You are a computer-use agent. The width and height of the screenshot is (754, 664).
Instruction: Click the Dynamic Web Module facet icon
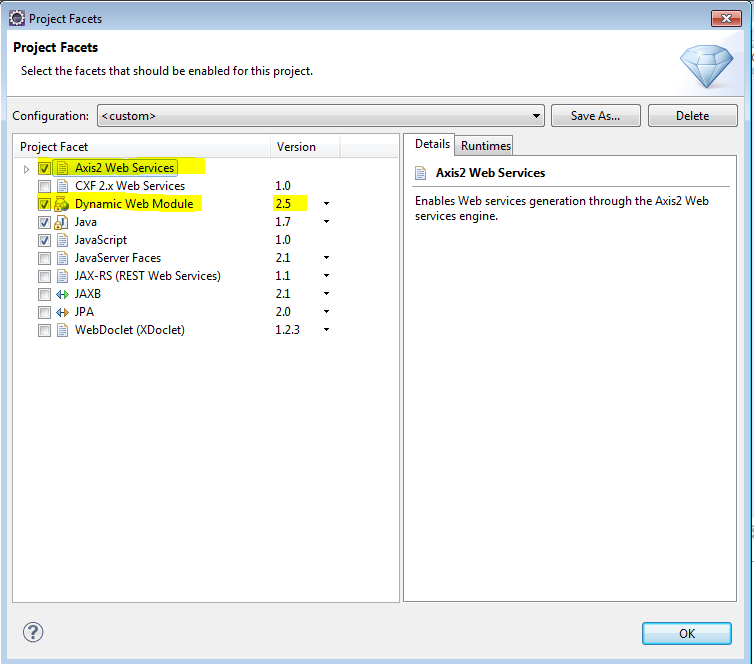point(62,204)
